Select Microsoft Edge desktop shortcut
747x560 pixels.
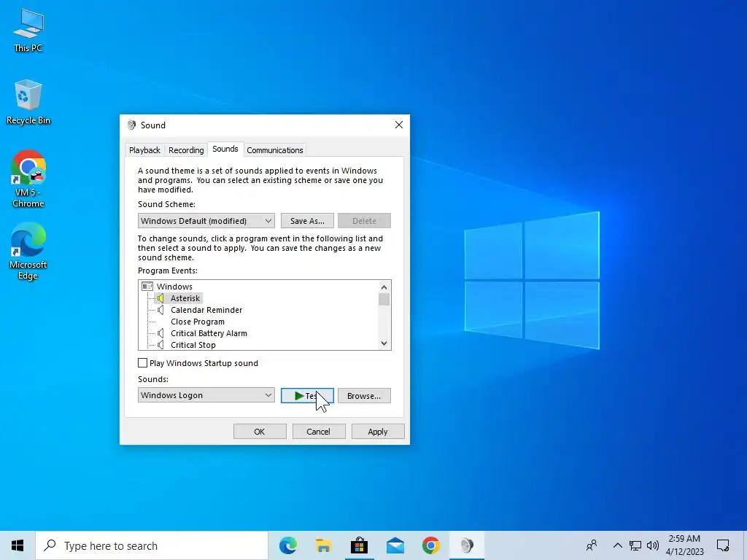28,251
